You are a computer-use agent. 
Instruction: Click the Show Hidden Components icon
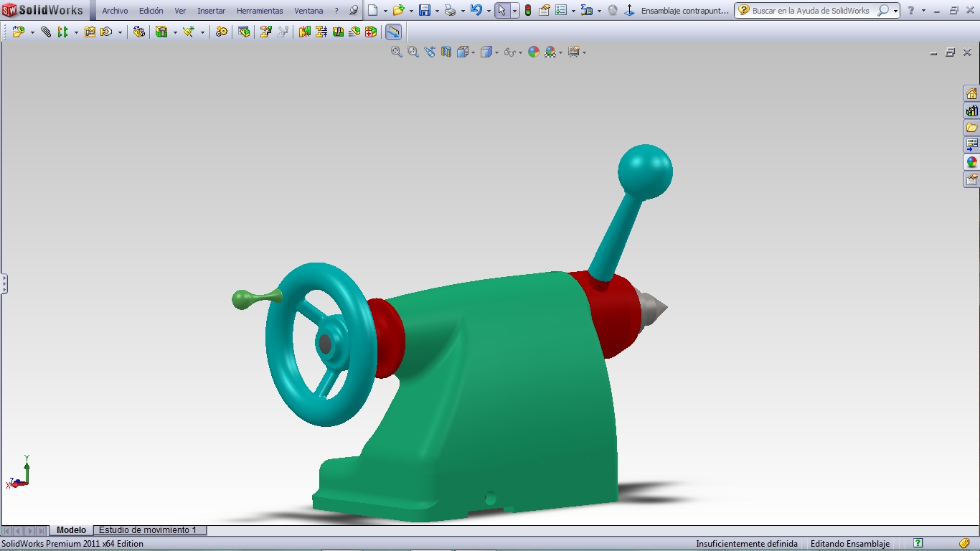[x=139, y=32]
